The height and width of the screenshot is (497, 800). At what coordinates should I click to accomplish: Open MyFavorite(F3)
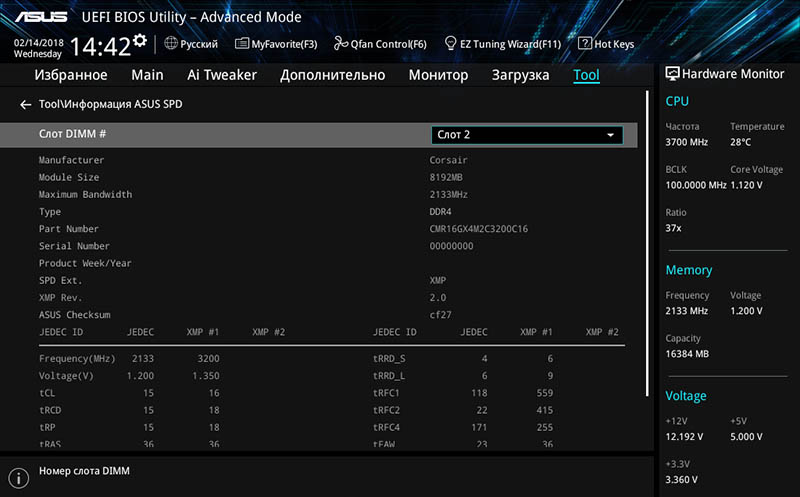(x=276, y=44)
